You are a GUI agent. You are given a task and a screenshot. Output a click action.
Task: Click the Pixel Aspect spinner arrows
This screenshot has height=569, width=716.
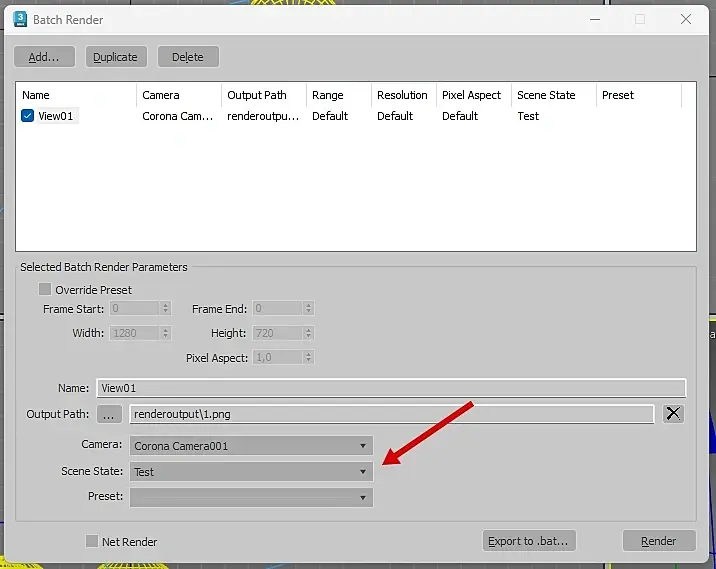pyautogui.click(x=309, y=358)
